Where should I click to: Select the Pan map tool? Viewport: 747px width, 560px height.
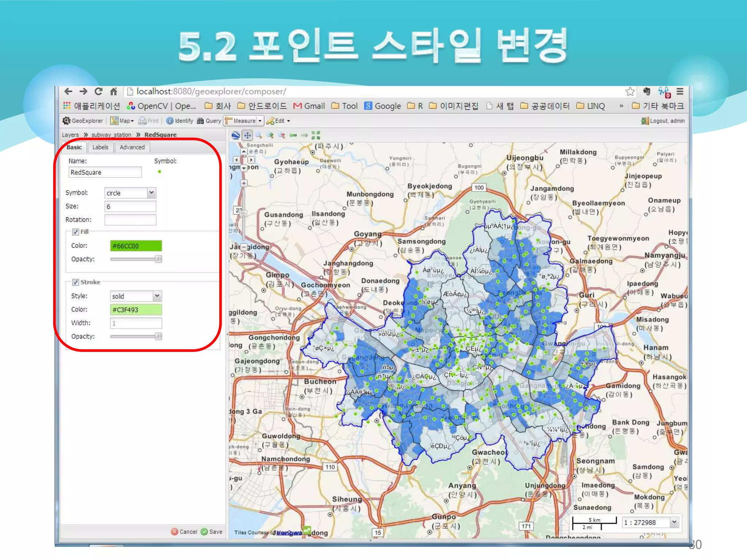247,135
